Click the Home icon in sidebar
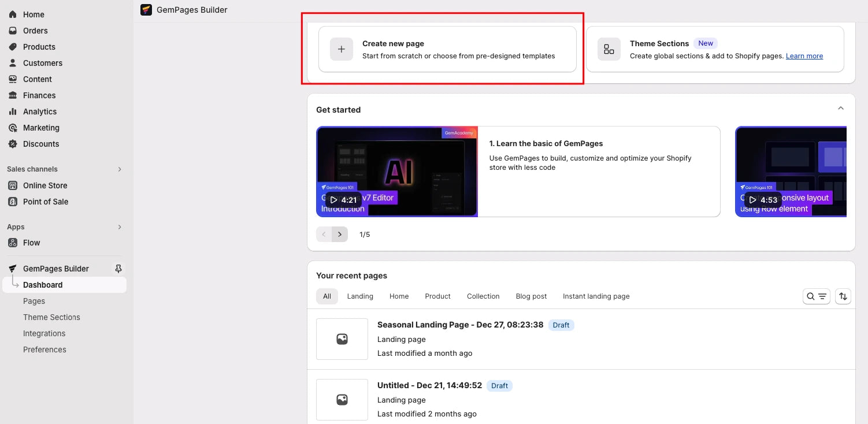Image resolution: width=868 pixels, height=424 pixels. click(x=13, y=14)
